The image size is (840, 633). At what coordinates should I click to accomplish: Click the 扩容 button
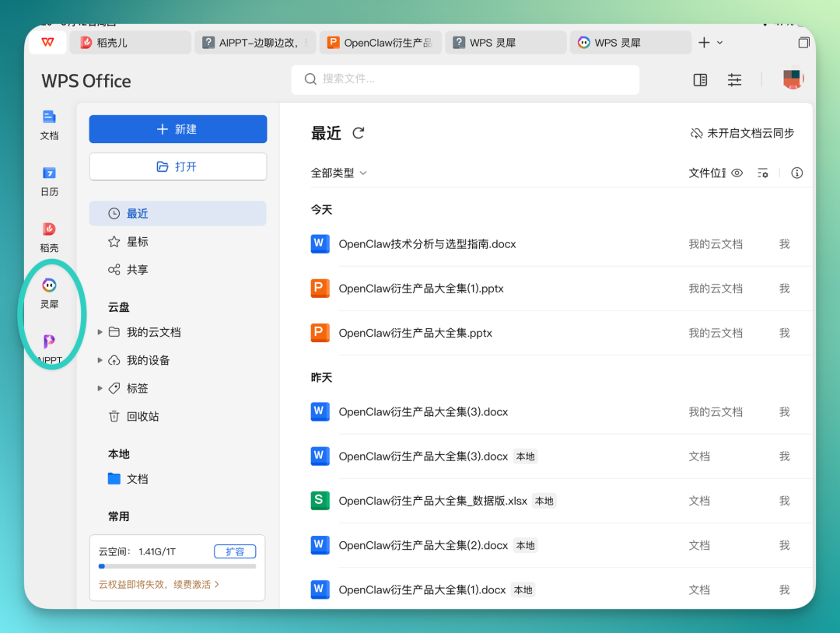(x=235, y=551)
